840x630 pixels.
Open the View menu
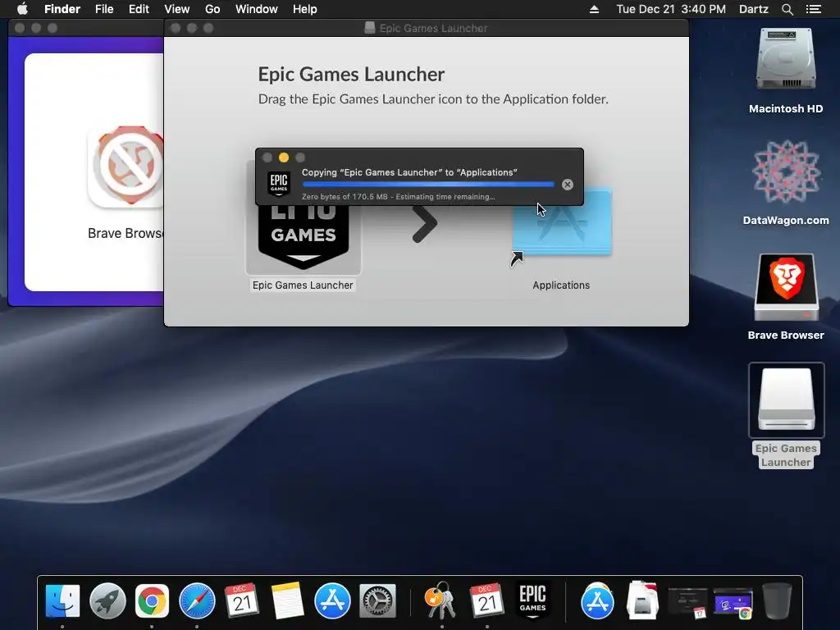(177, 9)
